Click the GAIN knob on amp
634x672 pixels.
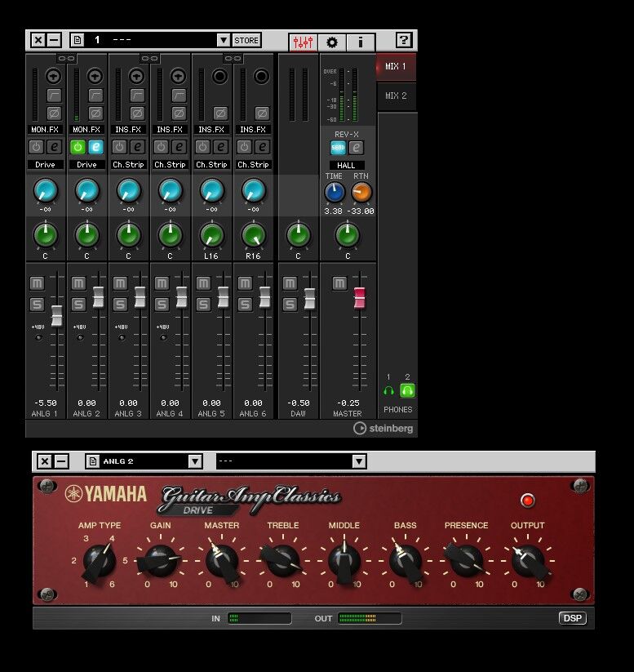click(x=160, y=561)
